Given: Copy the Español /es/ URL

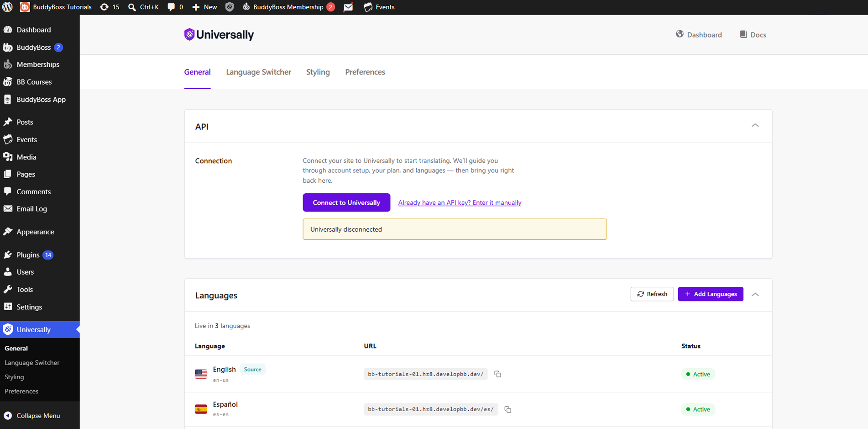Looking at the screenshot, I should tap(508, 409).
